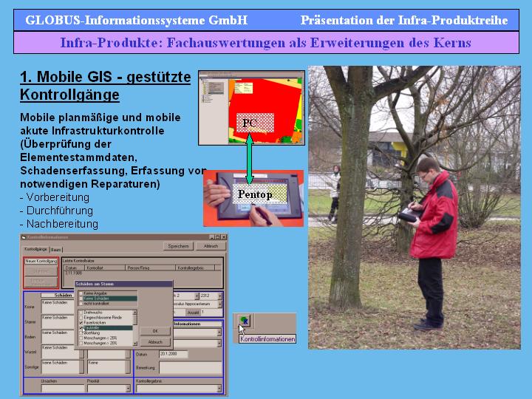The image size is (532, 399).
Task: Check the Keine Angabe checkbox
Action: [81, 293]
